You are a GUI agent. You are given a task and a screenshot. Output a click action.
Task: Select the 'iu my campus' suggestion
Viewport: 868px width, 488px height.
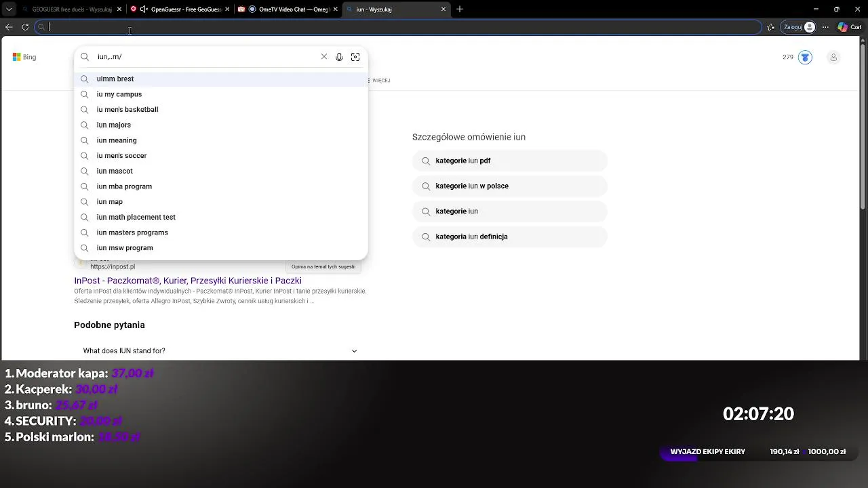pos(221,94)
